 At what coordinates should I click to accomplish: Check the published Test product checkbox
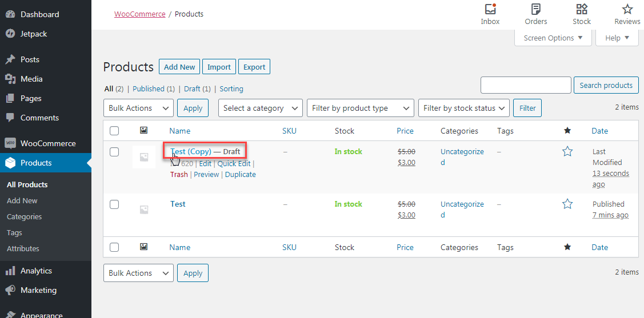(x=114, y=204)
